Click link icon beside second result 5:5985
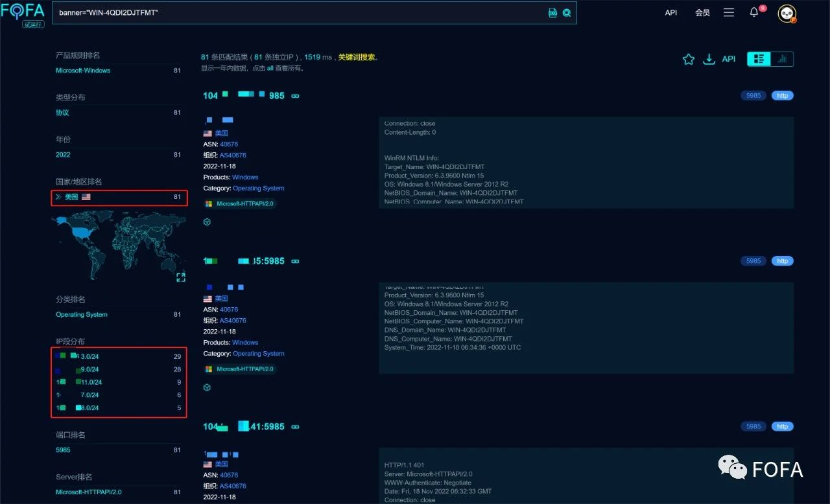 pos(295,261)
